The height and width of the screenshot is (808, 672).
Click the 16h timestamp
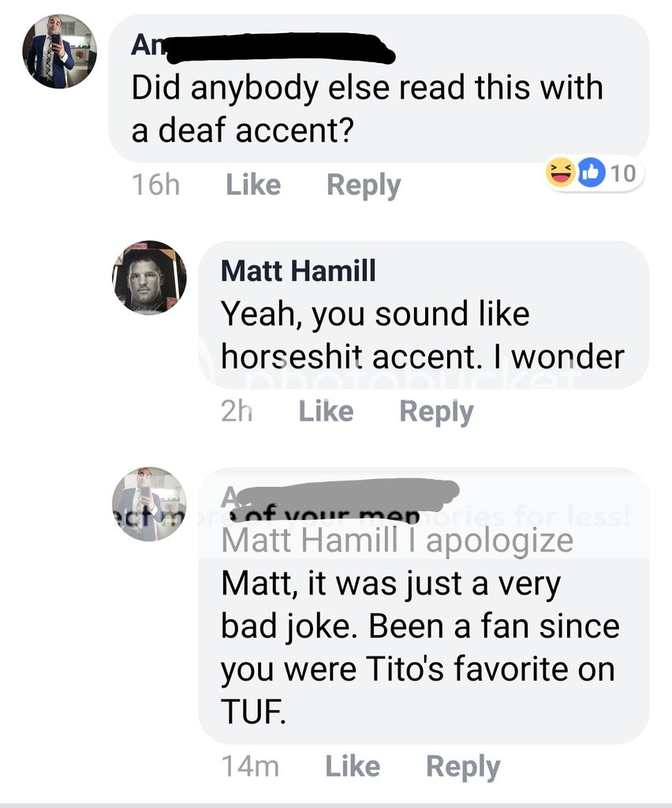(x=155, y=185)
